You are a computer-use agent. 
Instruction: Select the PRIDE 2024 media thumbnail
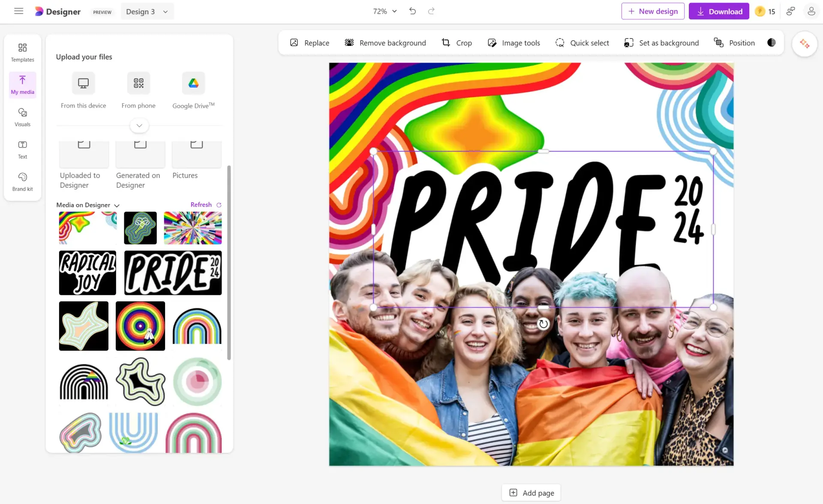coord(173,273)
